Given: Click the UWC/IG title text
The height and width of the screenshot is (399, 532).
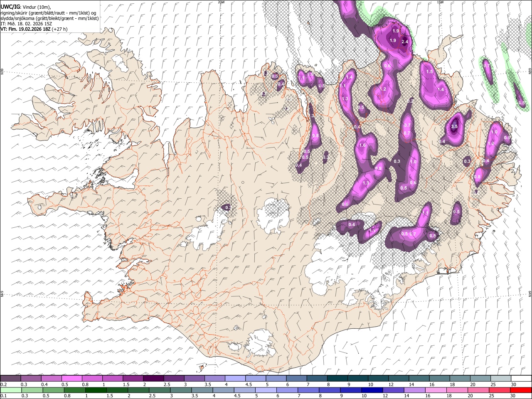Looking at the screenshot, I should click(x=10, y=7).
